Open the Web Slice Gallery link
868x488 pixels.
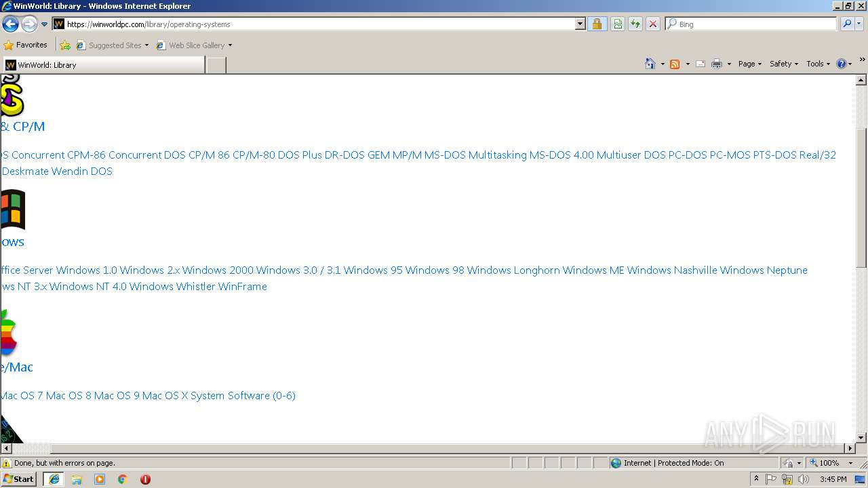point(194,45)
